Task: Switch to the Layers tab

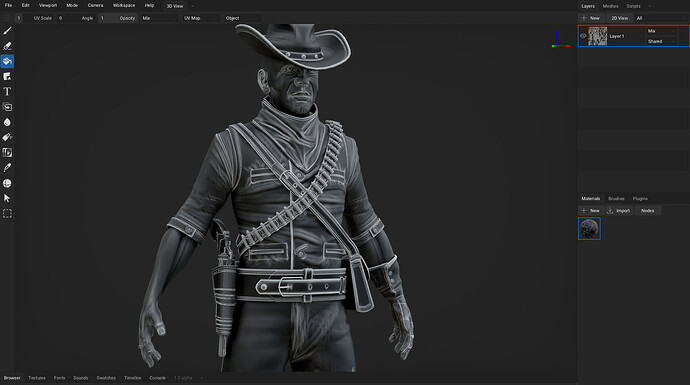Action: coord(588,6)
